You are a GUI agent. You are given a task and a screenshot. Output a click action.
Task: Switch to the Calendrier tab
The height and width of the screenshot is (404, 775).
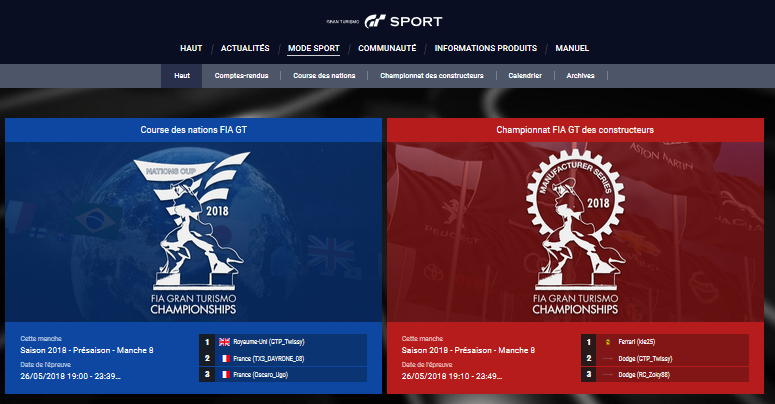click(525, 76)
